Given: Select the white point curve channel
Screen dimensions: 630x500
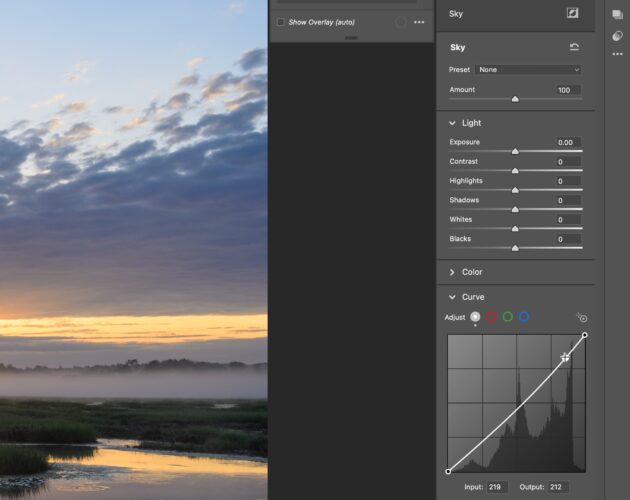Looking at the screenshot, I should [x=475, y=317].
